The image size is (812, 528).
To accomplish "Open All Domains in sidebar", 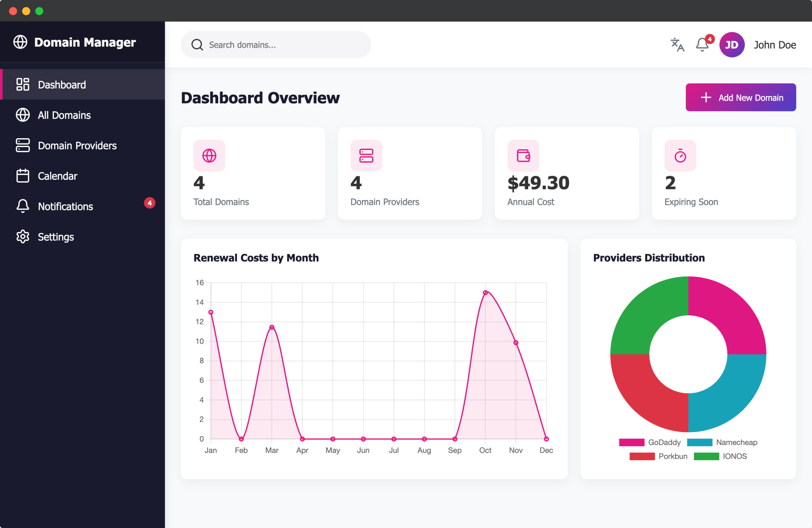I will (x=64, y=115).
